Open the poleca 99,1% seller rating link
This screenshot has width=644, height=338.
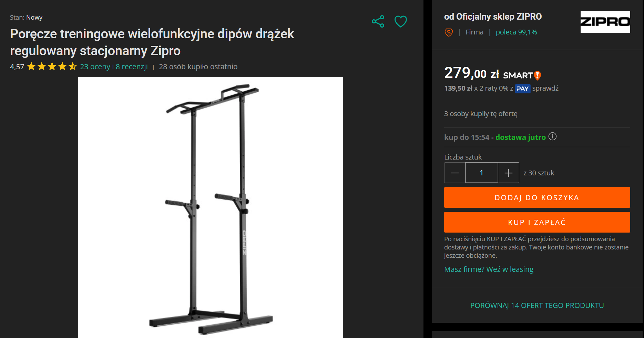pyautogui.click(x=516, y=32)
